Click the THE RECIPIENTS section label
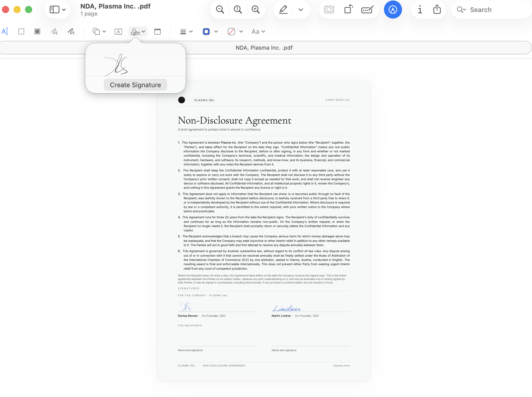532x397 pixels. tap(190, 326)
